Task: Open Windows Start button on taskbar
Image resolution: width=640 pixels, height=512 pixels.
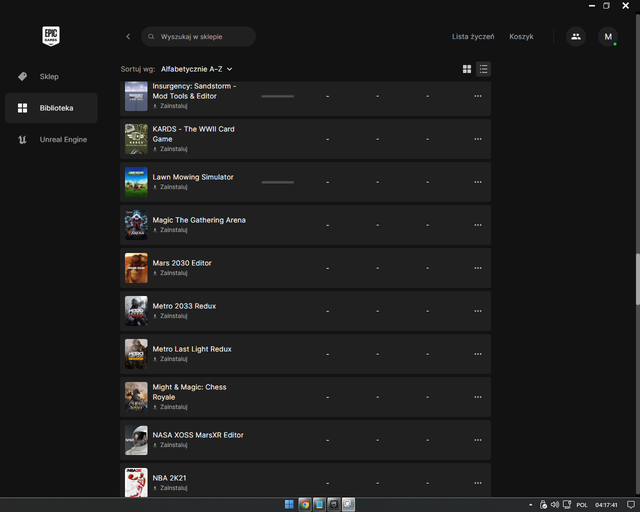Action: click(x=289, y=505)
